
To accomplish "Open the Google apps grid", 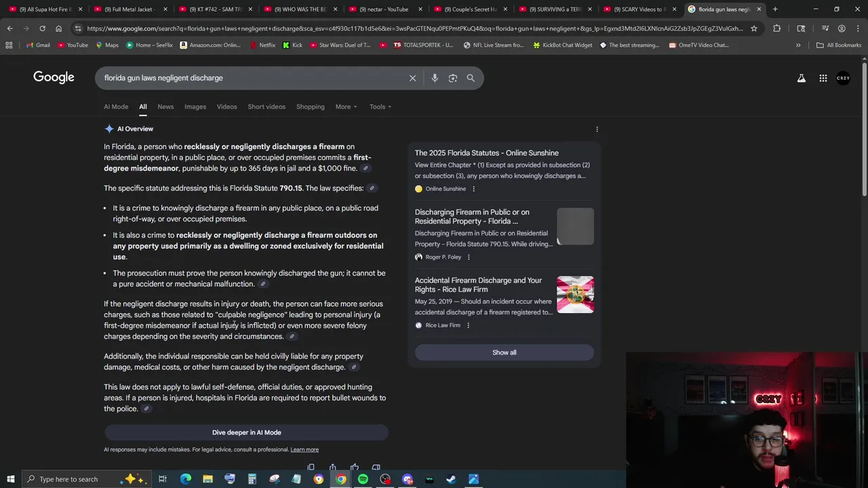I will (823, 78).
